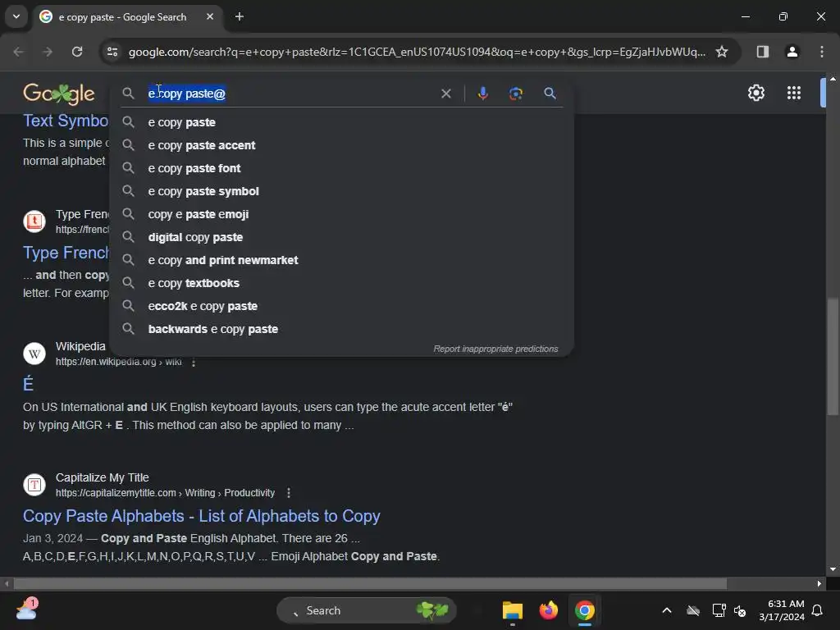This screenshot has height=630, width=840.
Task: Click 'Report inappropriate predictions'
Action: 495,349
